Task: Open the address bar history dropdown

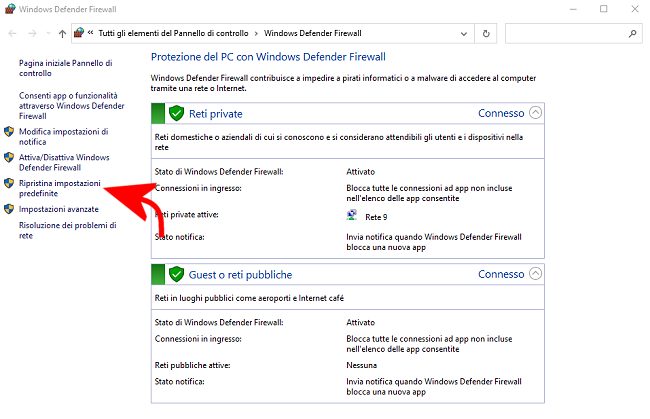Action: click(464, 34)
